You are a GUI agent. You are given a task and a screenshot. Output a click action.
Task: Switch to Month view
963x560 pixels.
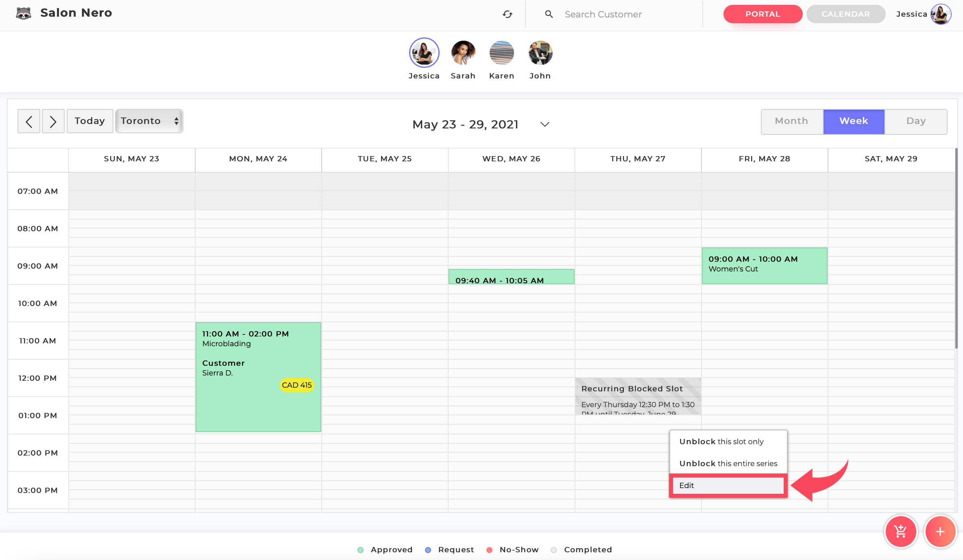[791, 121]
